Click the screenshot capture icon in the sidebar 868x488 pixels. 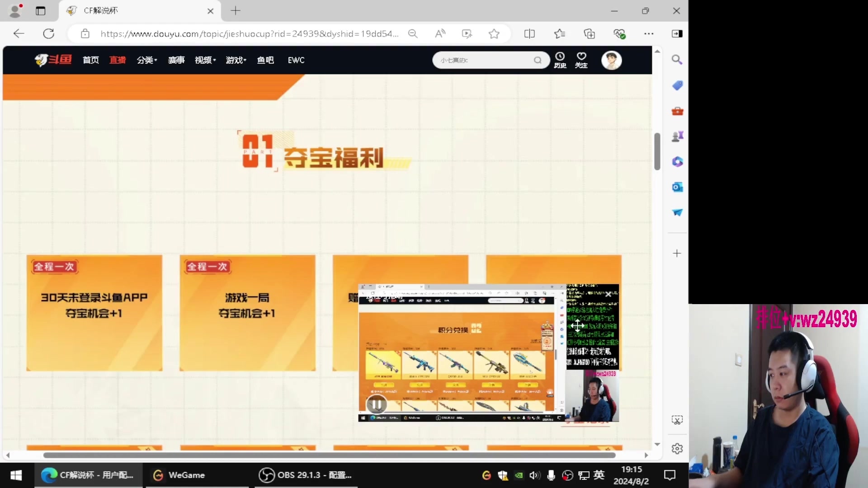coord(677,420)
